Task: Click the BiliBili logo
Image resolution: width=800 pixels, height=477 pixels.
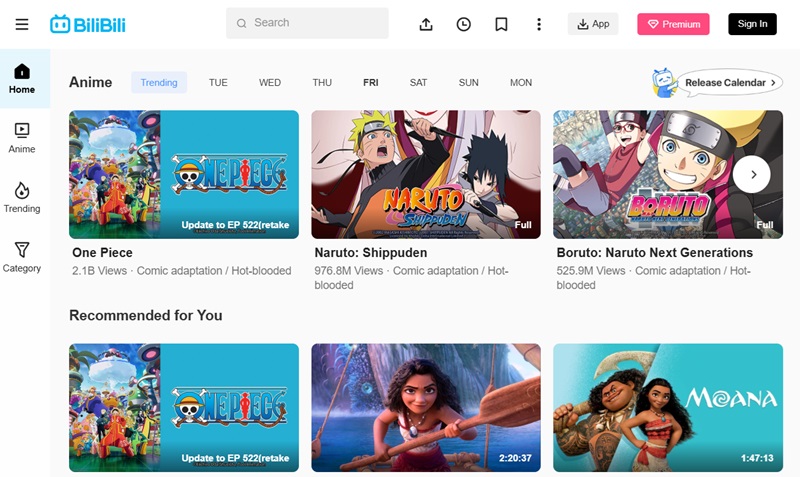Action: click(x=87, y=24)
